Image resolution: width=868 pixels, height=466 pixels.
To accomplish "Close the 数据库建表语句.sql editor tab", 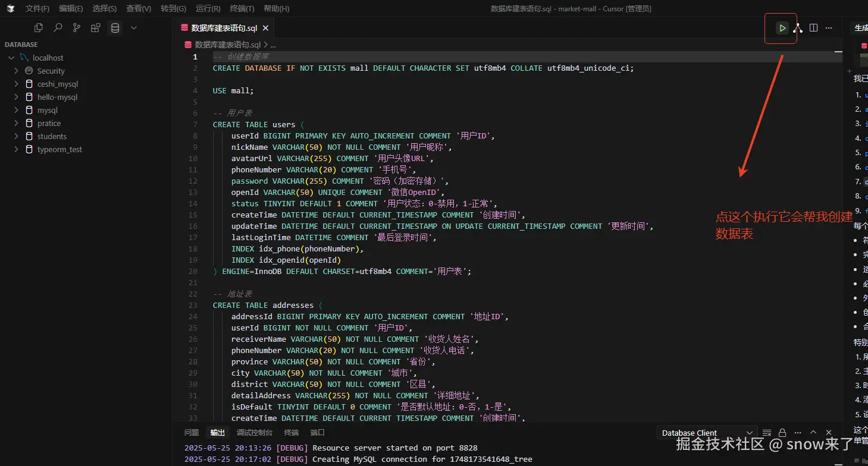I will [265, 28].
